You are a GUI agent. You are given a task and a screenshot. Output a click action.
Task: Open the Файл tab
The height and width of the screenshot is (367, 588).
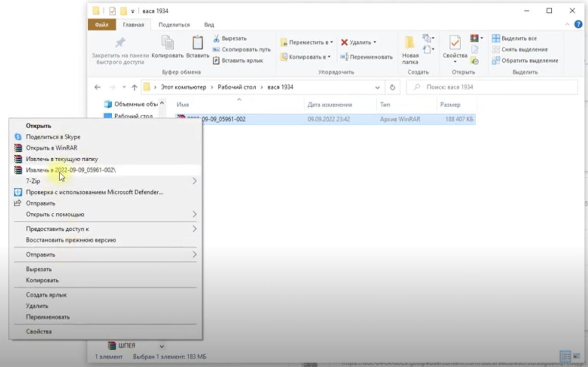(101, 24)
